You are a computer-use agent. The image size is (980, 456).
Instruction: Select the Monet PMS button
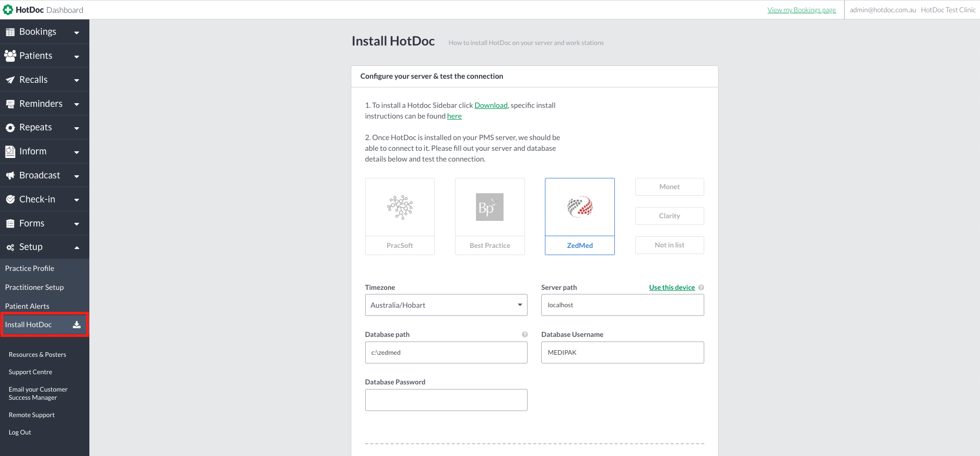click(x=670, y=187)
